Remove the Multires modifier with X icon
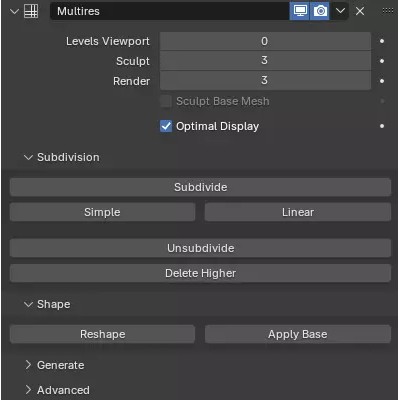This screenshot has width=400, height=400. (x=360, y=11)
